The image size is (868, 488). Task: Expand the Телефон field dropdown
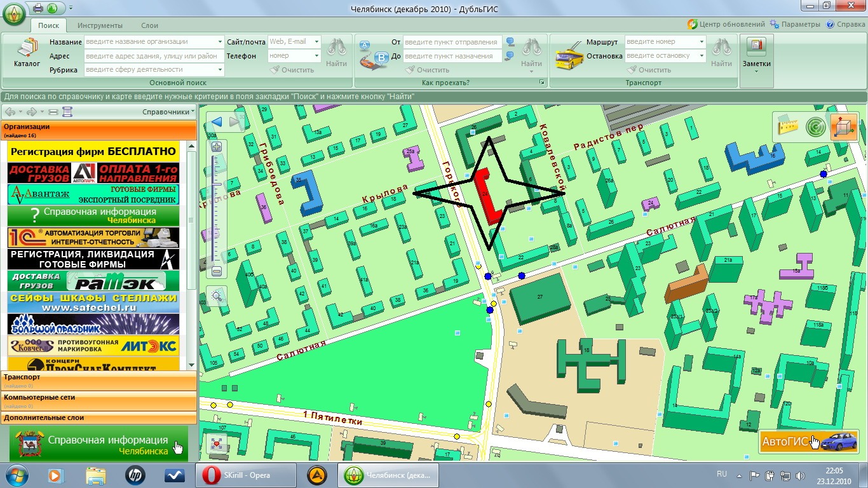tap(316, 56)
